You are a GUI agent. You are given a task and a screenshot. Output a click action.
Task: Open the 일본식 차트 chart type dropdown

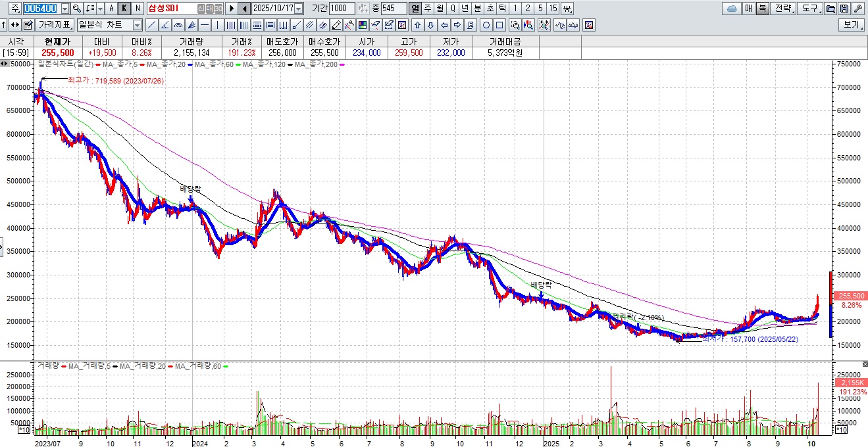tap(137, 25)
